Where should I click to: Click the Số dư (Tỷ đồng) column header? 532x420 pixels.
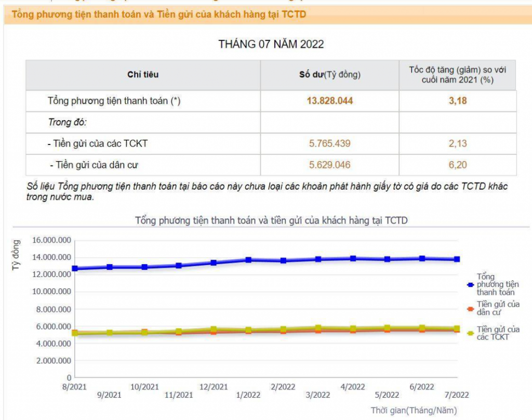pos(329,75)
